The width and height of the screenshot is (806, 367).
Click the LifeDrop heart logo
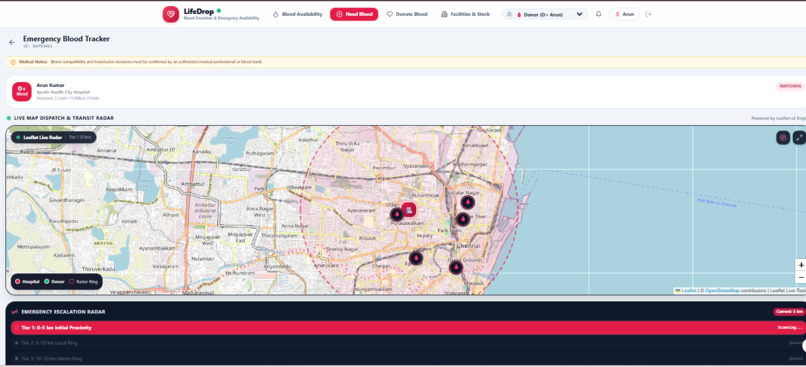(171, 14)
